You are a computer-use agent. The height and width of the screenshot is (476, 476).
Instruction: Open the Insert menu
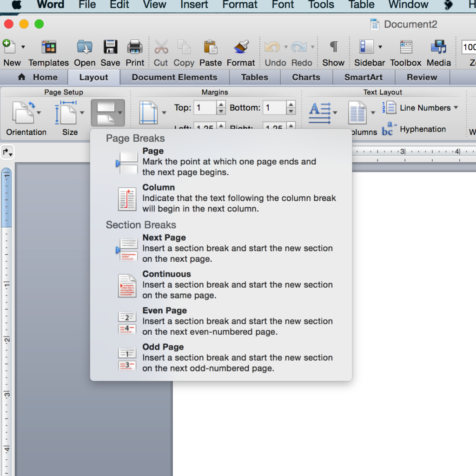[x=194, y=5]
